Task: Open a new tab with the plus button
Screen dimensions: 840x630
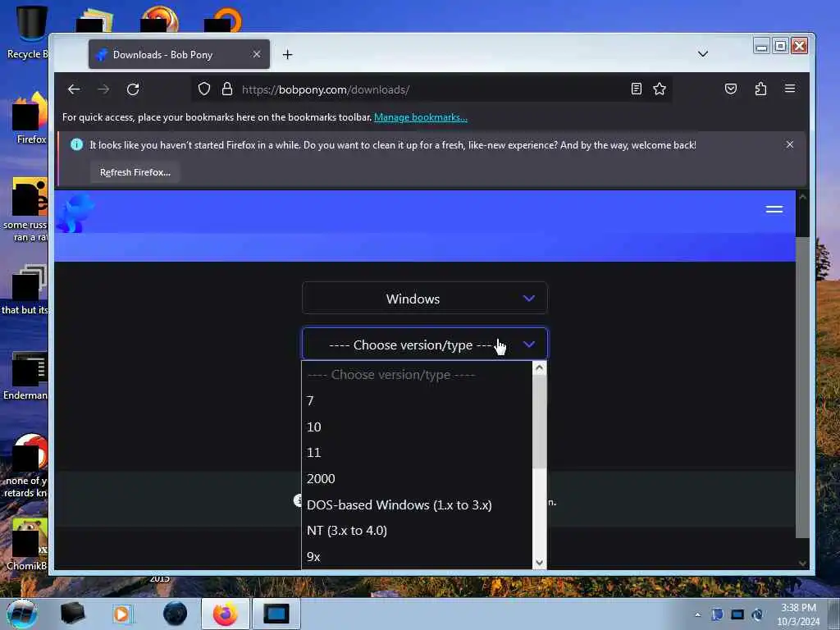Action: pyautogui.click(x=288, y=55)
